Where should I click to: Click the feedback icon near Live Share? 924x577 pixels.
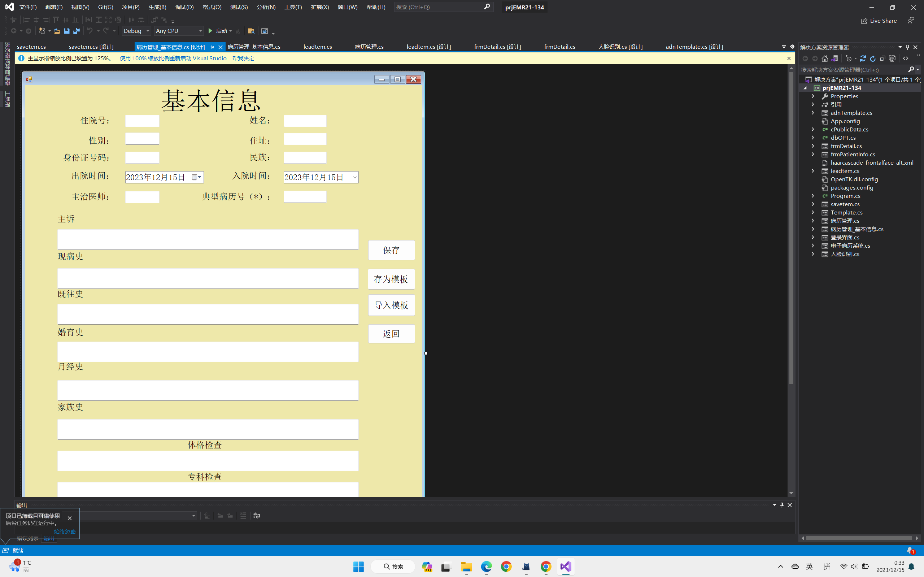click(911, 21)
